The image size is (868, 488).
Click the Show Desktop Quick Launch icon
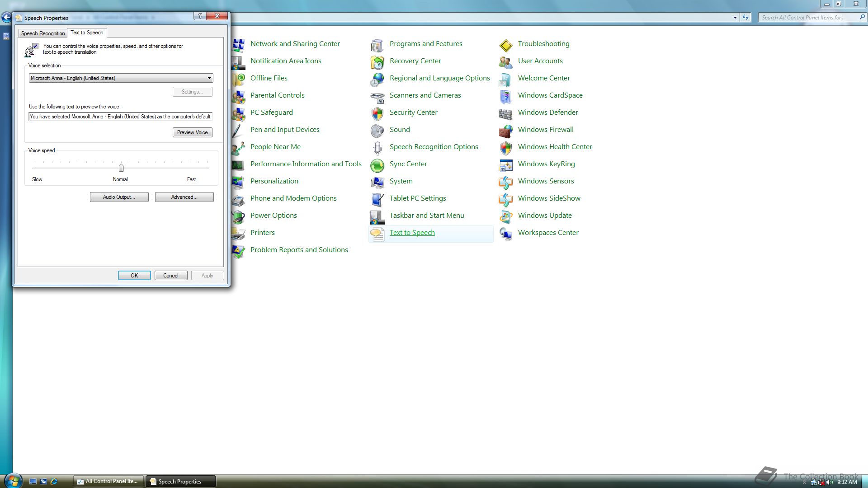click(x=33, y=482)
